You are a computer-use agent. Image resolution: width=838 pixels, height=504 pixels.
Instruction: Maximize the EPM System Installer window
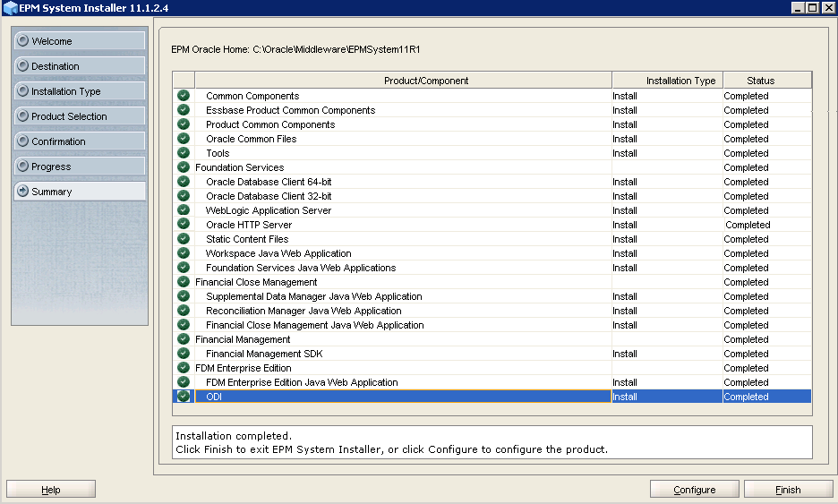pos(812,7)
